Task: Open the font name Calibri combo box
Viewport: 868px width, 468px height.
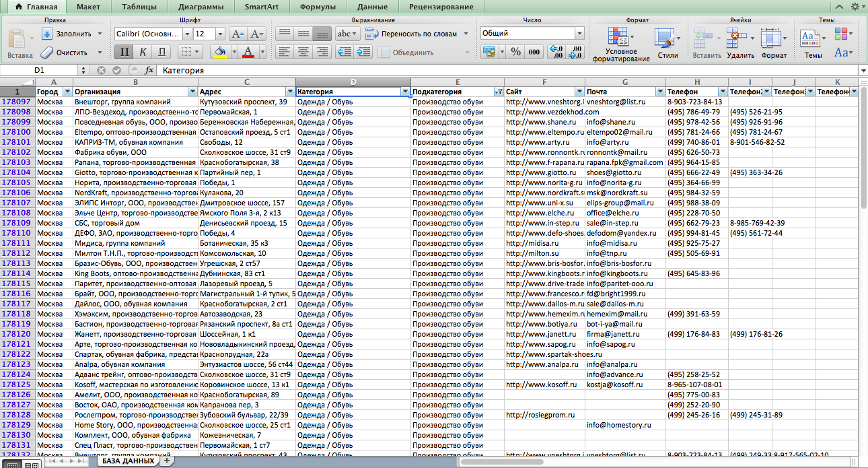Action: pos(152,34)
